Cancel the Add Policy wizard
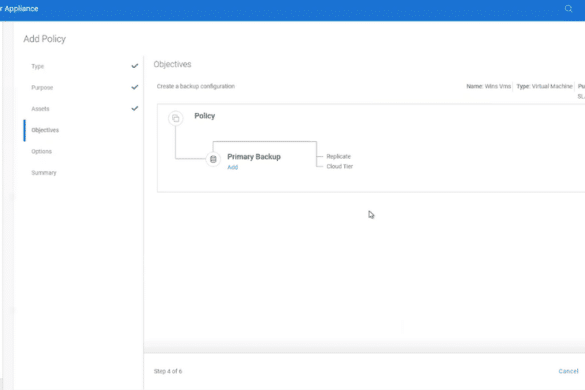The image size is (585, 390). (x=568, y=371)
